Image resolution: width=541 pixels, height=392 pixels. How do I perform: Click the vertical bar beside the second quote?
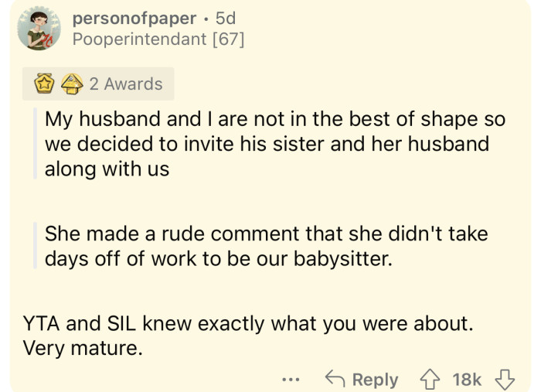click(x=35, y=245)
